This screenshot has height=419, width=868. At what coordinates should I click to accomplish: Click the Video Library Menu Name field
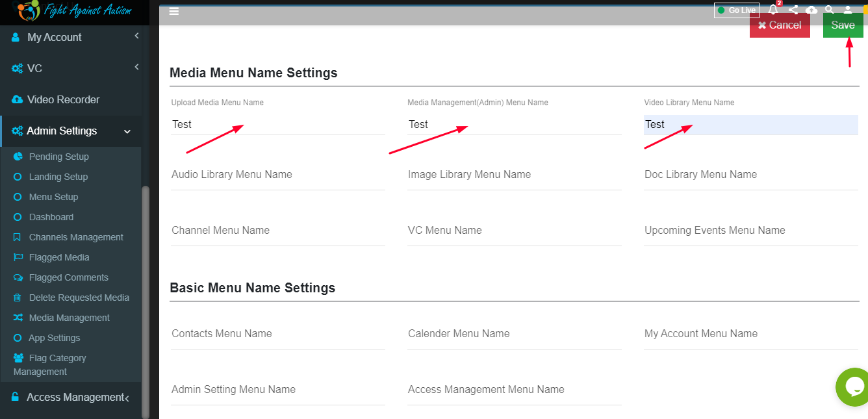click(x=751, y=124)
